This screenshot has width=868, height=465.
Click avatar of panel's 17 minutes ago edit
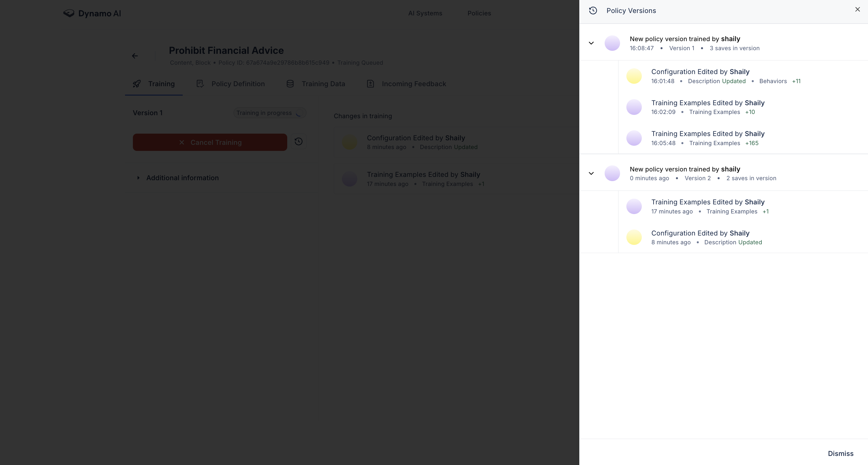tap(634, 206)
